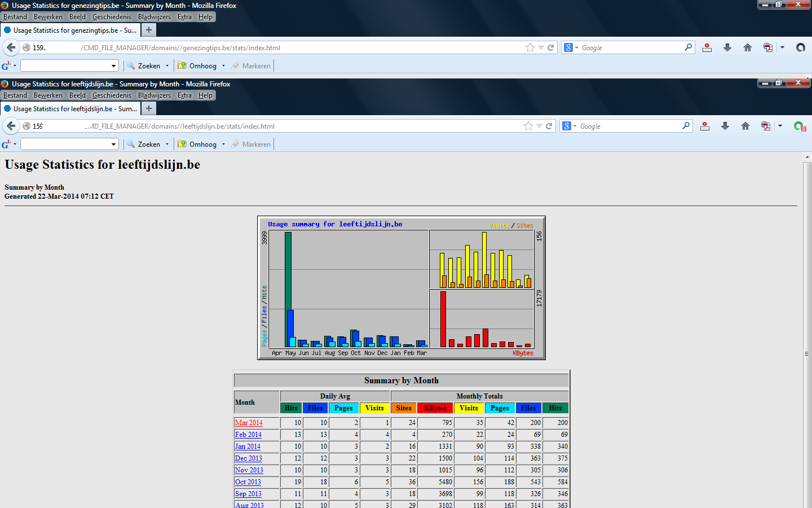Open Extra menu in leeftijdslijn window

tap(184, 95)
